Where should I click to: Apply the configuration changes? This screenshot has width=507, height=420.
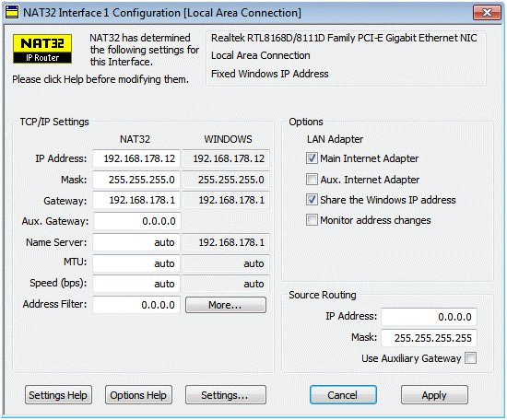pos(434,395)
